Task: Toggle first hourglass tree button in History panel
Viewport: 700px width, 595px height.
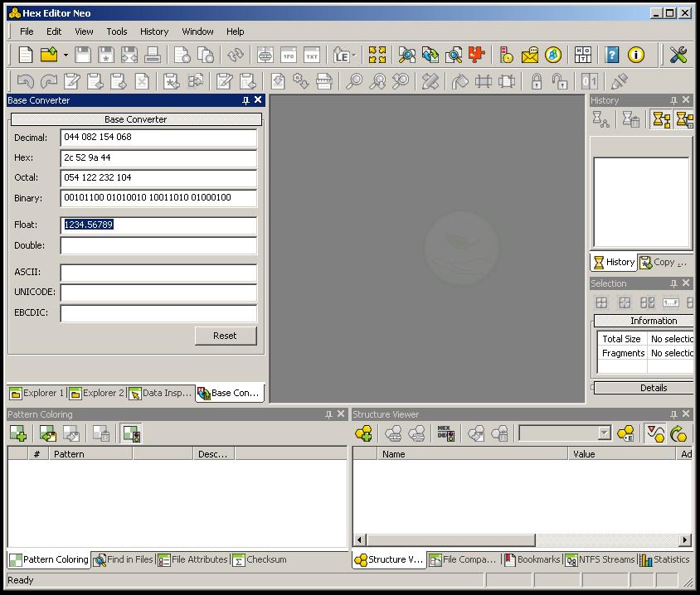Action: (661, 119)
